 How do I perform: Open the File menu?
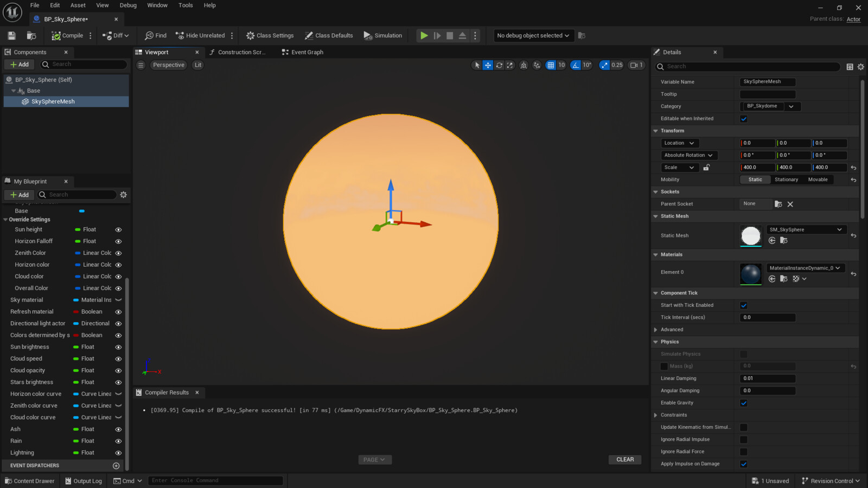click(x=35, y=5)
